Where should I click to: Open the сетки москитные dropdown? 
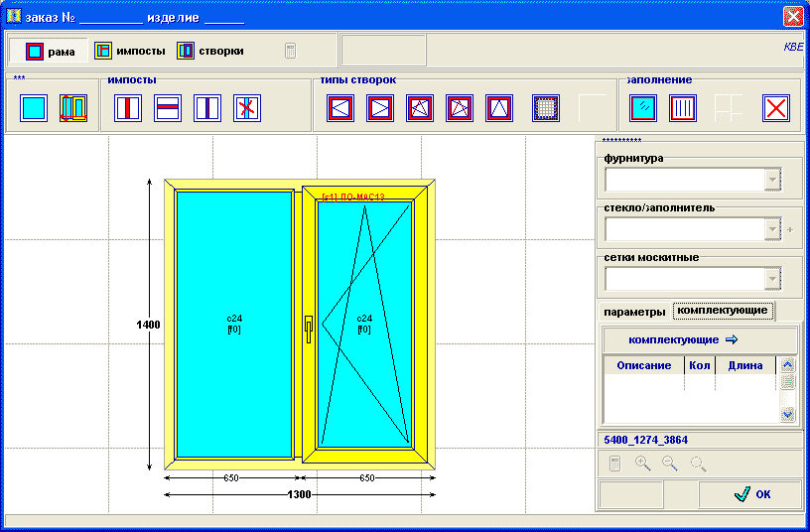pos(773,279)
